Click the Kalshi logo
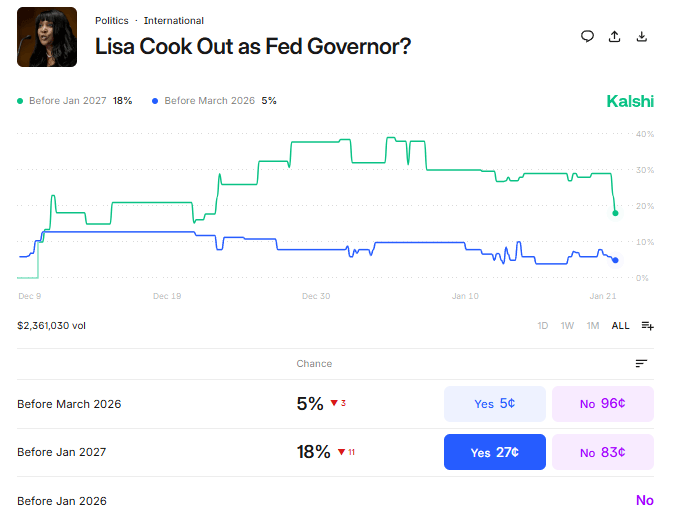Image resolution: width=691 pixels, height=523 pixels. point(630,101)
